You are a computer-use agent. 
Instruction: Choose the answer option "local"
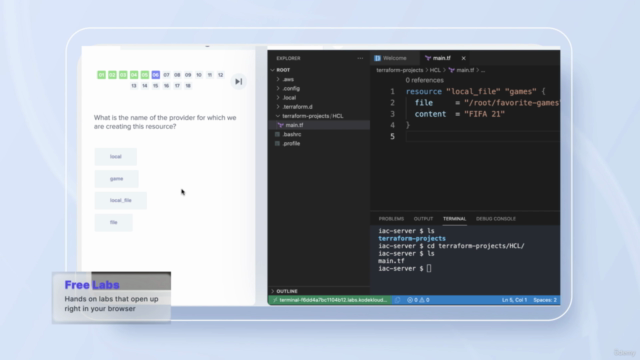coord(116,157)
